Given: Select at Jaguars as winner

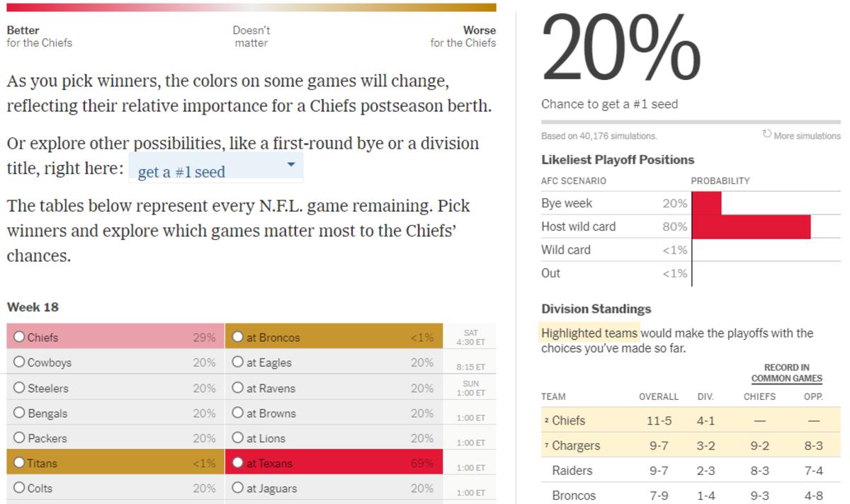Looking at the screenshot, I should pos(238,488).
